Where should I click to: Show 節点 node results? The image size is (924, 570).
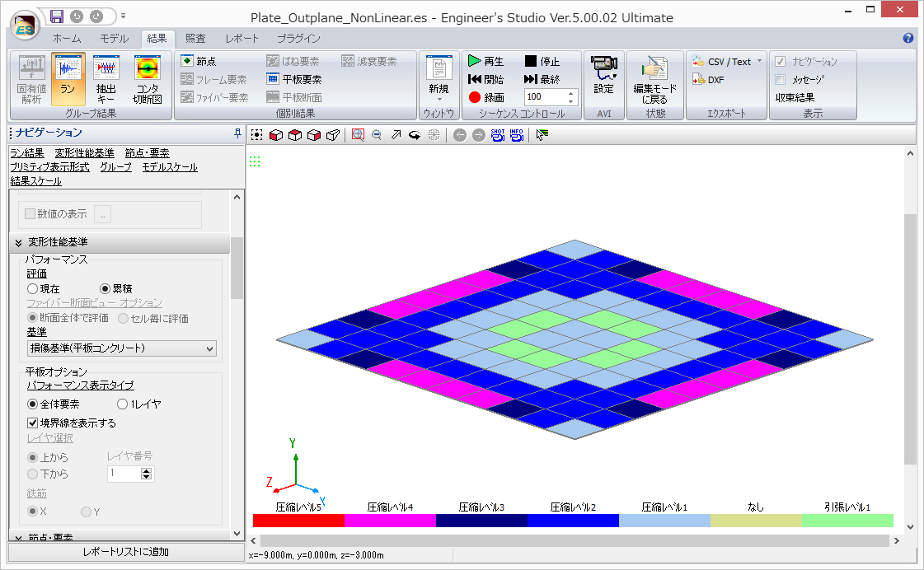199,61
